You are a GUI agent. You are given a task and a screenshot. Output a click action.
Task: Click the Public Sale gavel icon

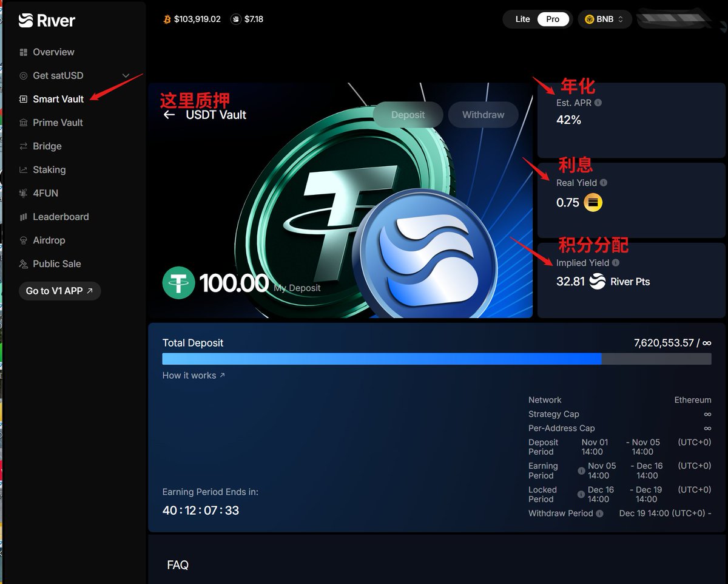(24, 264)
